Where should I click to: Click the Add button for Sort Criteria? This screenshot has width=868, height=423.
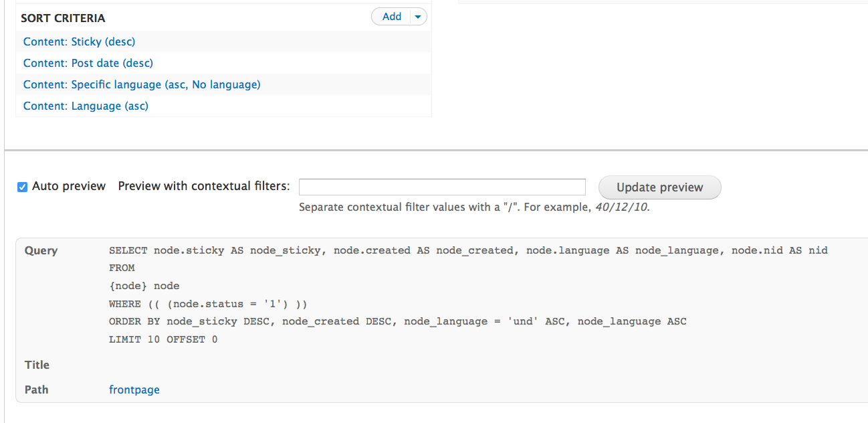click(x=391, y=17)
